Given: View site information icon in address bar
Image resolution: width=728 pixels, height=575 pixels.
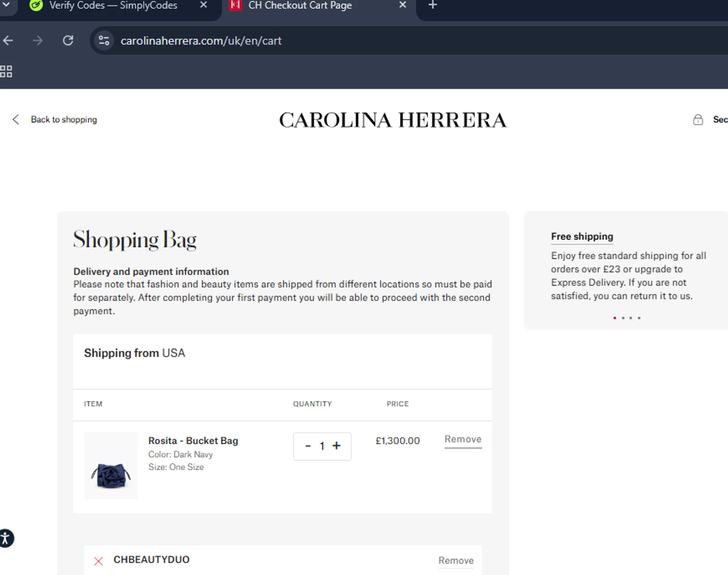Looking at the screenshot, I should 104,40.
